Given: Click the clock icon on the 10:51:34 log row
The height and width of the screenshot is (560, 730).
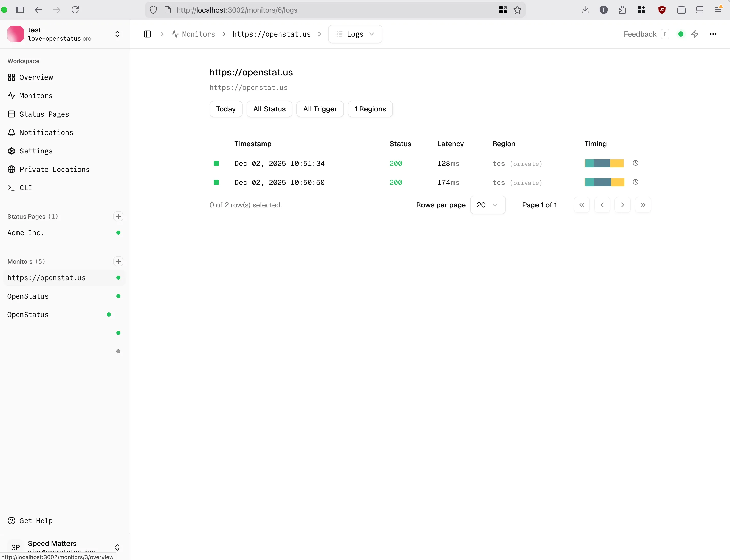Looking at the screenshot, I should click(x=636, y=163).
